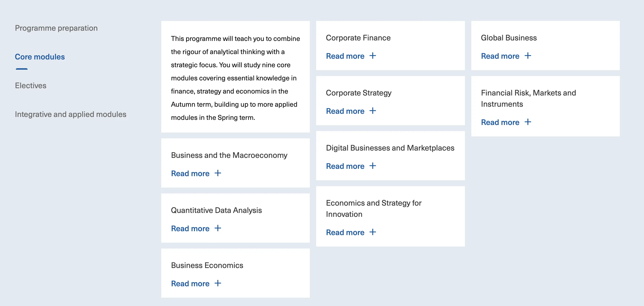644x306 pixels.
Task: Switch to the Programme preparation tab
Action: point(56,28)
